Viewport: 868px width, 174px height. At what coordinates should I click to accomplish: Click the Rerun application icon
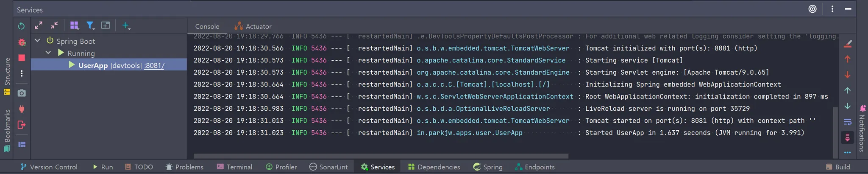coord(21,26)
